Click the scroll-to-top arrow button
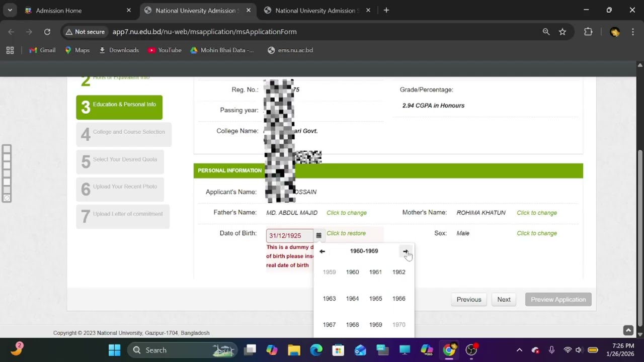The width and height of the screenshot is (644, 362). click(x=628, y=330)
